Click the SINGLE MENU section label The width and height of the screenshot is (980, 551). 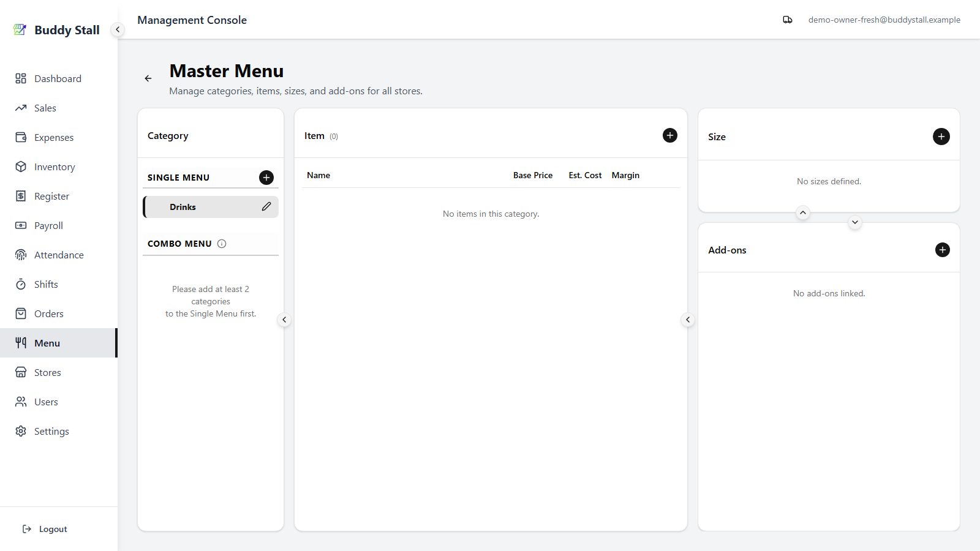coord(178,178)
